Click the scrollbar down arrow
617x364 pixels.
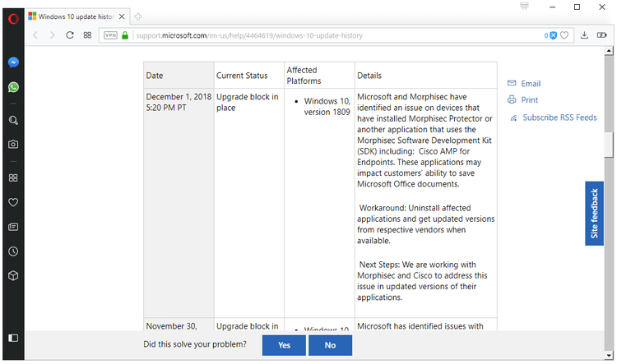[x=609, y=355]
